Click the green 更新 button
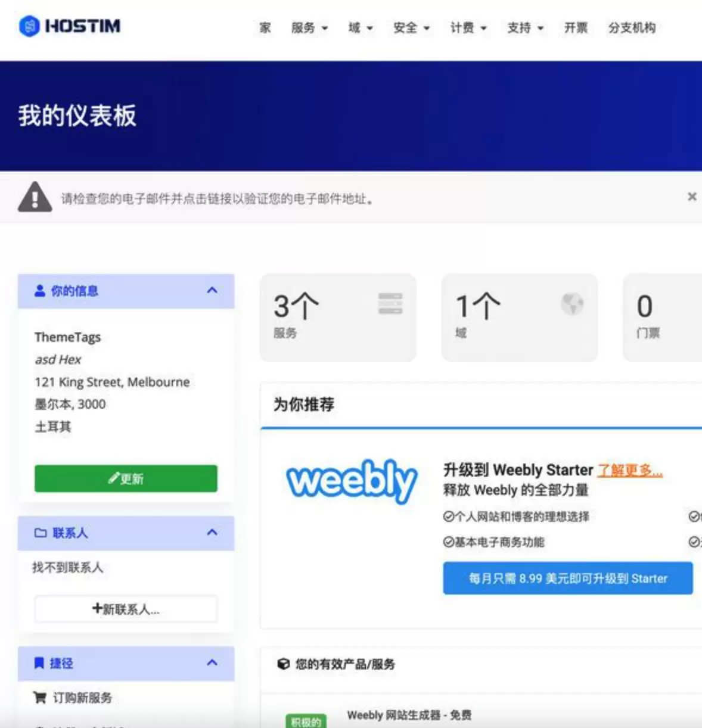Screen dimensions: 702x728 coord(126,478)
